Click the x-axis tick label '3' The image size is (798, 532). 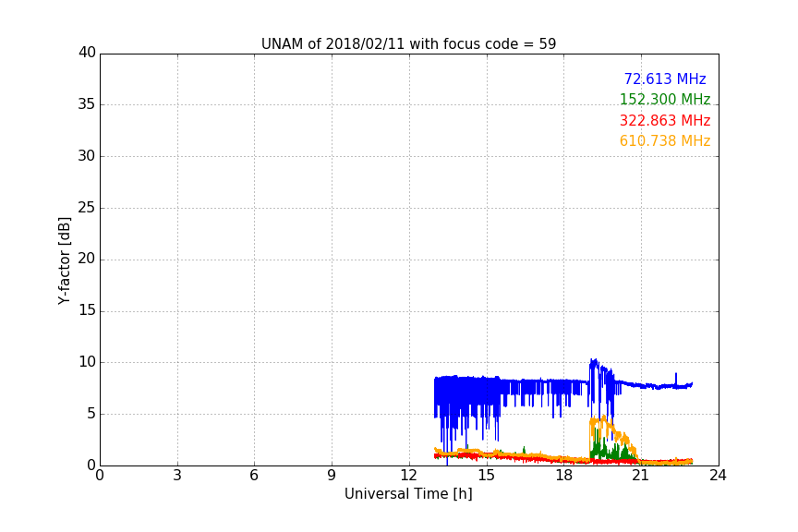coord(177,476)
